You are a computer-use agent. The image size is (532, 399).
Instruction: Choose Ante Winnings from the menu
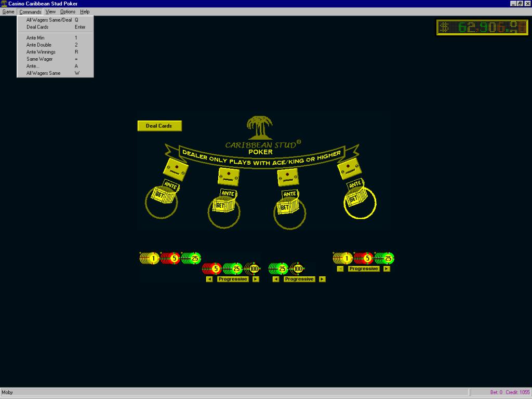tap(55, 52)
